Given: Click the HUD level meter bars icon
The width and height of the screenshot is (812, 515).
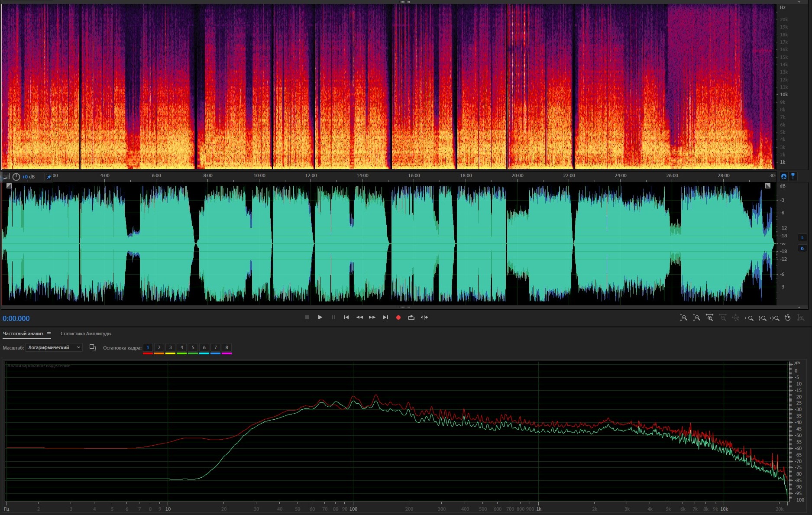Looking at the screenshot, I should click(6, 177).
